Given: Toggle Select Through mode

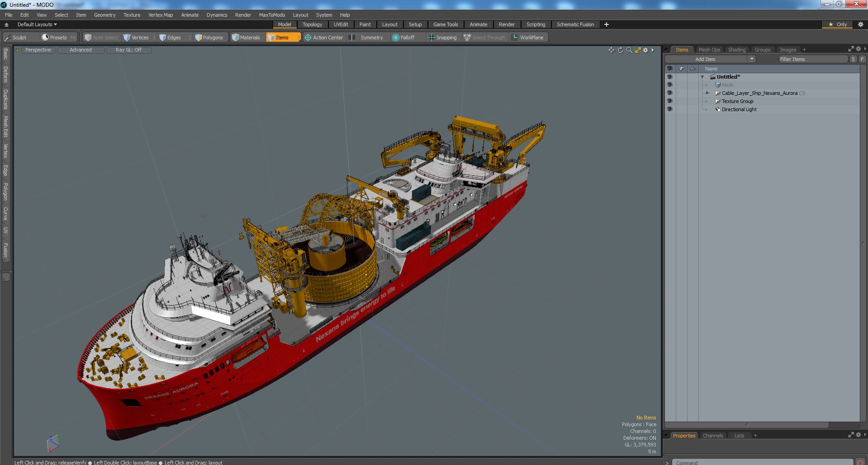Looking at the screenshot, I should coord(484,38).
